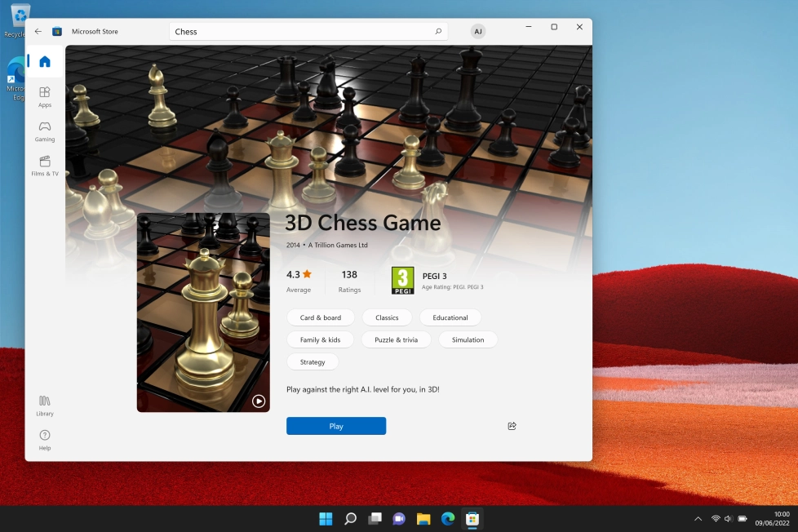Select the Educational category tag
798x532 pixels.
tap(450, 317)
